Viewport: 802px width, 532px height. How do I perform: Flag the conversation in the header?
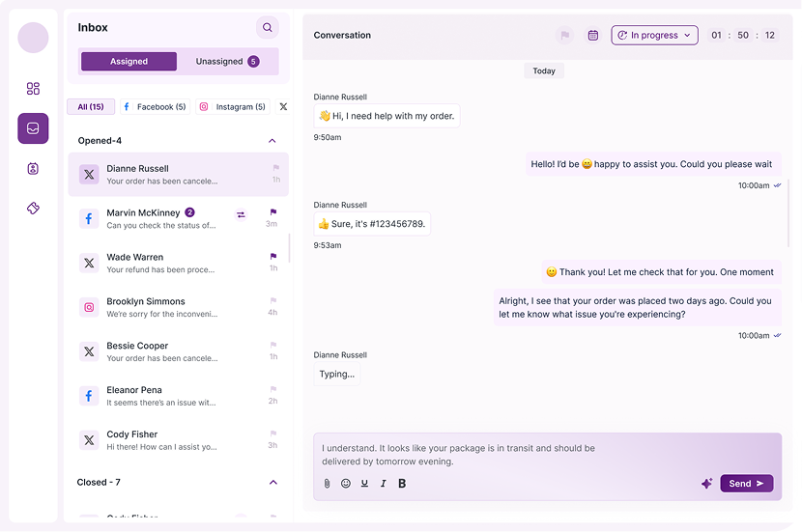(x=564, y=36)
